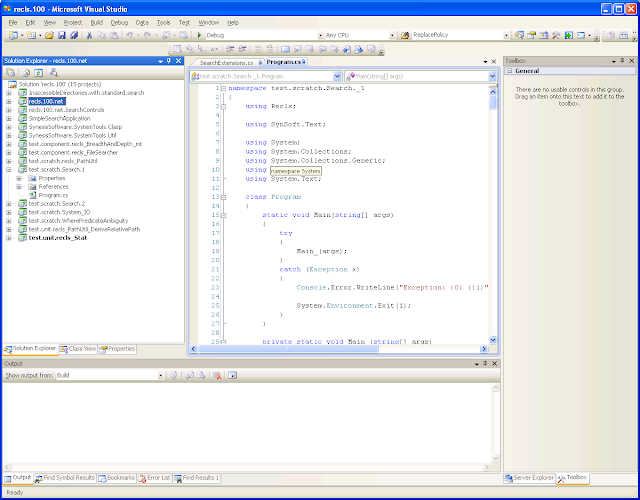Click the New Project toolbar icon
640x500 pixels.
pyautogui.click(x=13, y=36)
